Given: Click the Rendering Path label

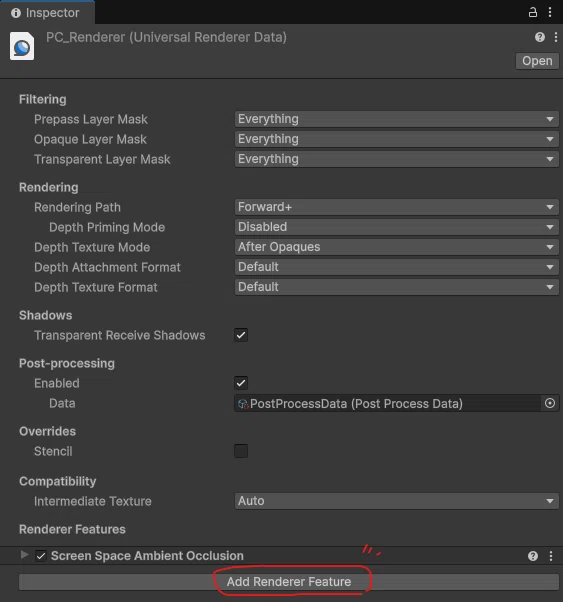Looking at the screenshot, I should coord(77,207).
